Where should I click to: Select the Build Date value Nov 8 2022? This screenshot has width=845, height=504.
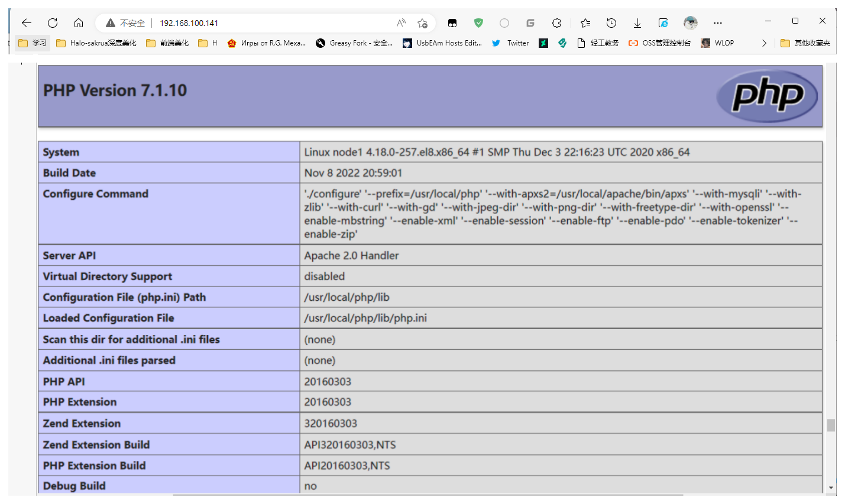point(353,173)
